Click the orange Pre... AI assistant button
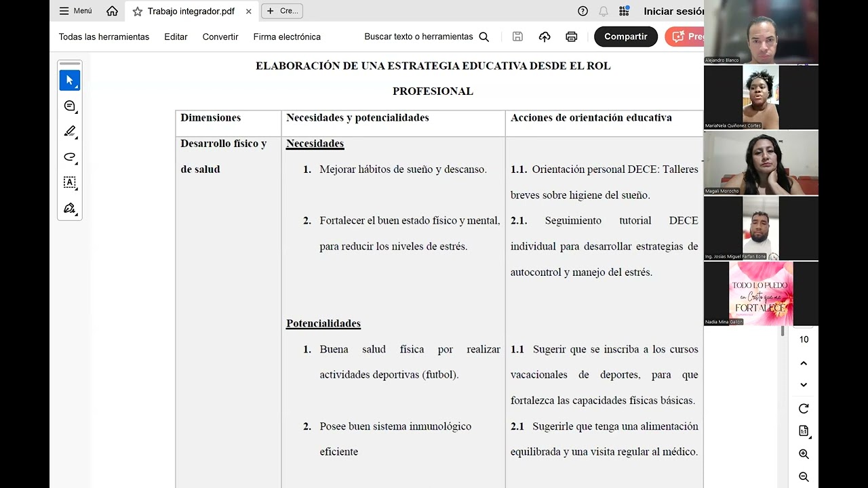 click(x=685, y=37)
